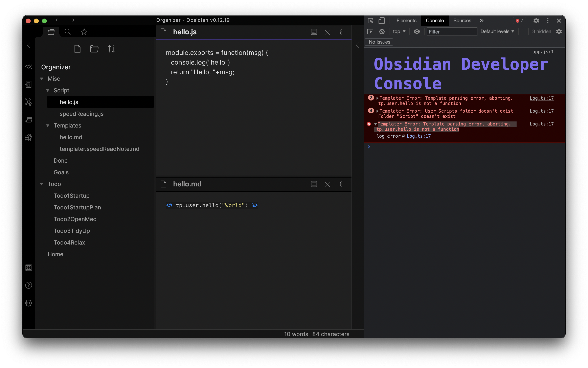
Task: Navigate forward with the right arrow
Action: [x=72, y=20]
